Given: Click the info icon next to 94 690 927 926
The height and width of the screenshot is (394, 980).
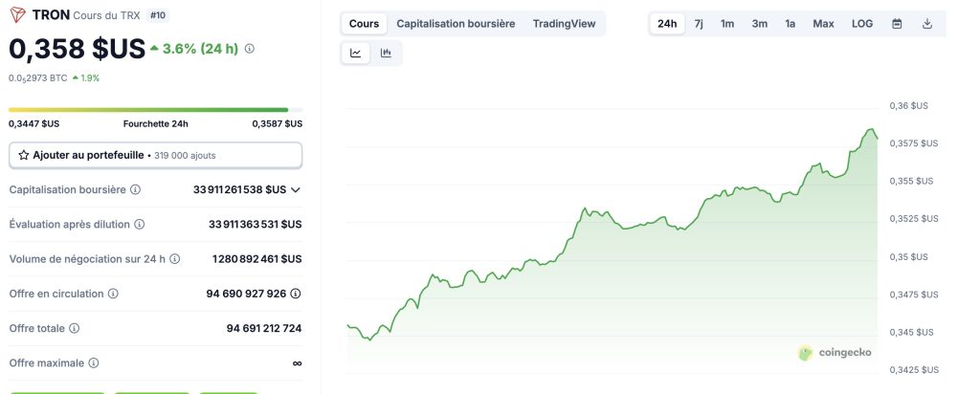Looking at the screenshot, I should coord(296,294).
